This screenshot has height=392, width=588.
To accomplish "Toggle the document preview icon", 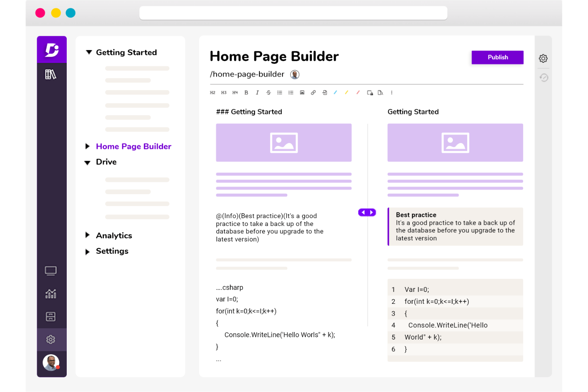I will click(380, 93).
